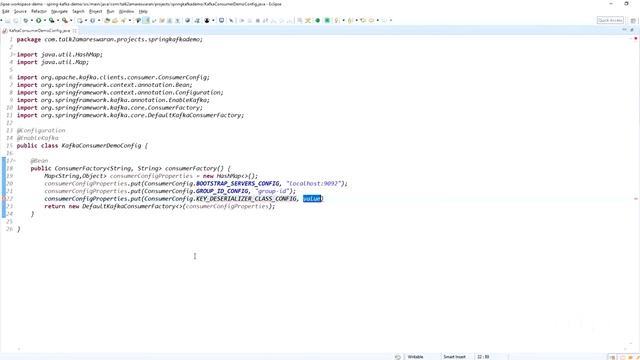The image size is (640, 360).
Task: Click the Coverage toolbar icon
Action: (x=51, y=20)
